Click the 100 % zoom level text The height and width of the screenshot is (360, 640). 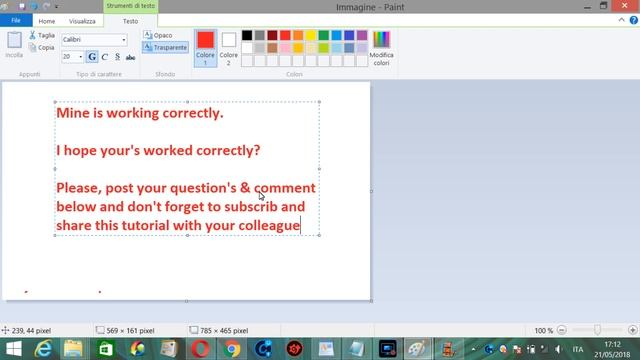[544, 331]
